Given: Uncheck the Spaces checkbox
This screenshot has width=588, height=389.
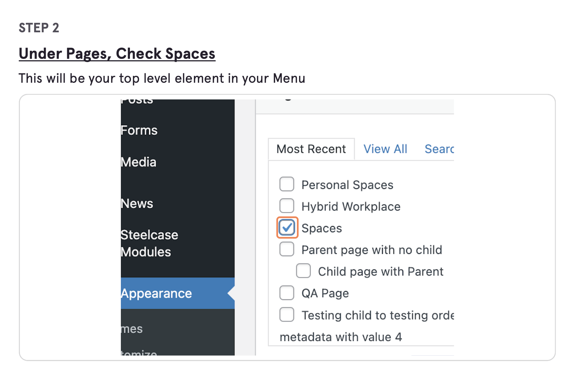Looking at the screenshot, I should 287,228.
